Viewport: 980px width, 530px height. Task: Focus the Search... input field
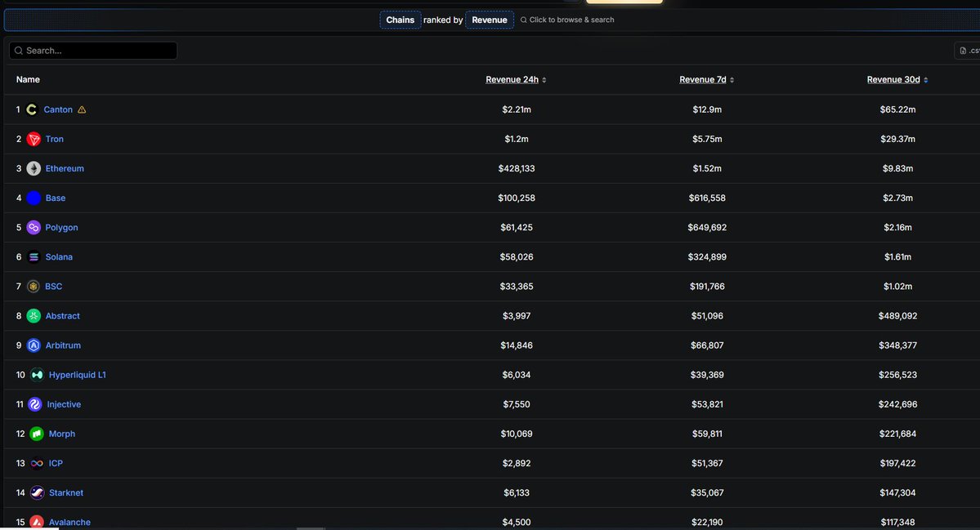click(93, 51)
